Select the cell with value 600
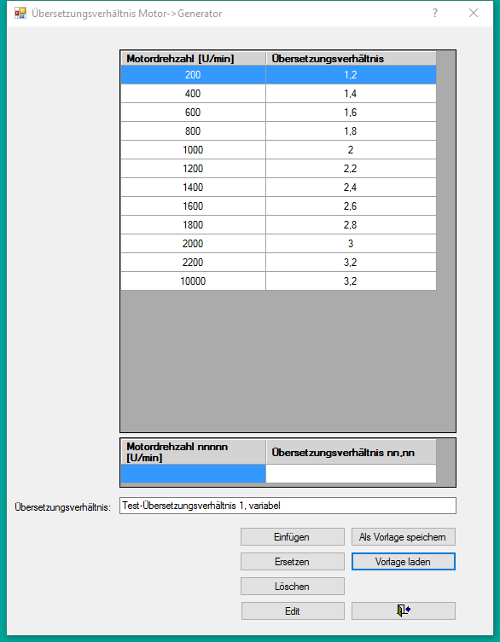Screen dimensions: 500x642 (193, 113)
